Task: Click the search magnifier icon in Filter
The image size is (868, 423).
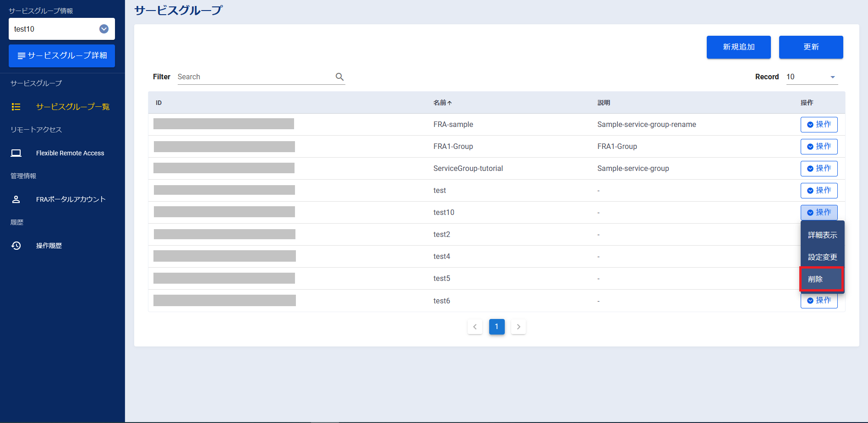Action: (339, 77)
